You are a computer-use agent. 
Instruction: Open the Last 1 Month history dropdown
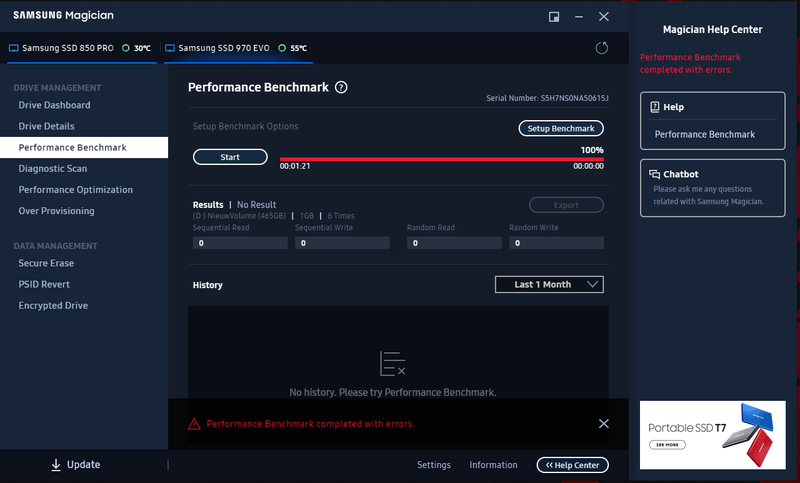[549, 285]
